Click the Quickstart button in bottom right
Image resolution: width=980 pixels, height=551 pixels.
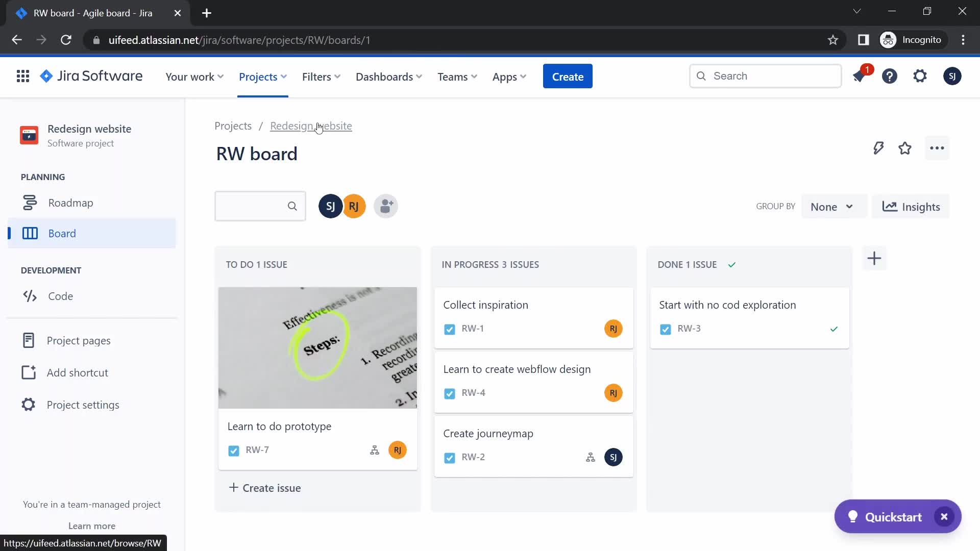click(893, 516)
